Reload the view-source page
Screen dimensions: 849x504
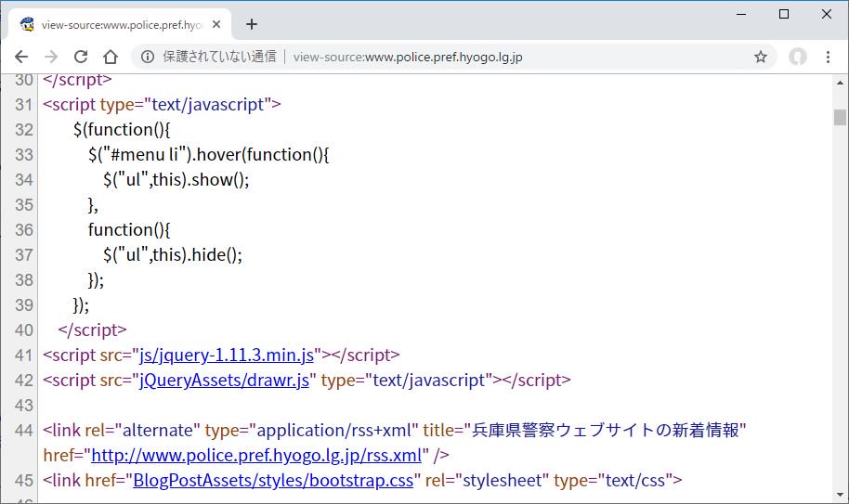[81, 57]
